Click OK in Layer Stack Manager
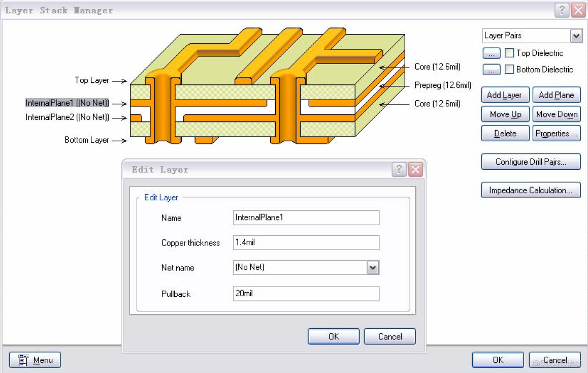 coord(498,360)
